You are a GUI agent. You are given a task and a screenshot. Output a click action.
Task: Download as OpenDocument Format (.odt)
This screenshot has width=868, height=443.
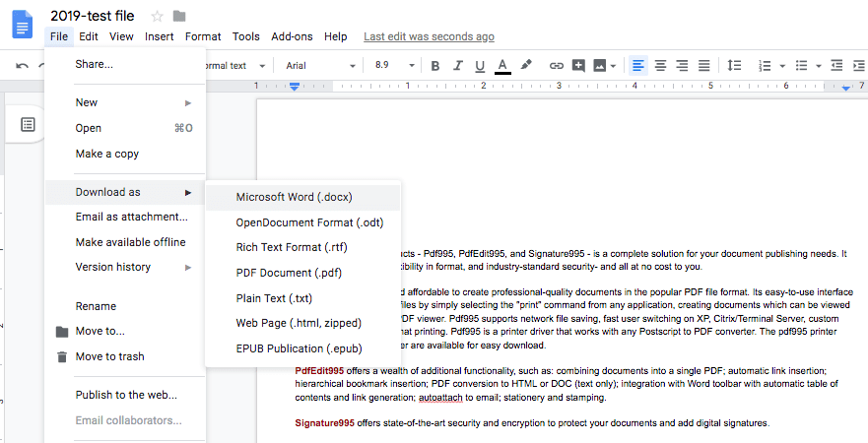pyautogui.click(x=302, y=222)
